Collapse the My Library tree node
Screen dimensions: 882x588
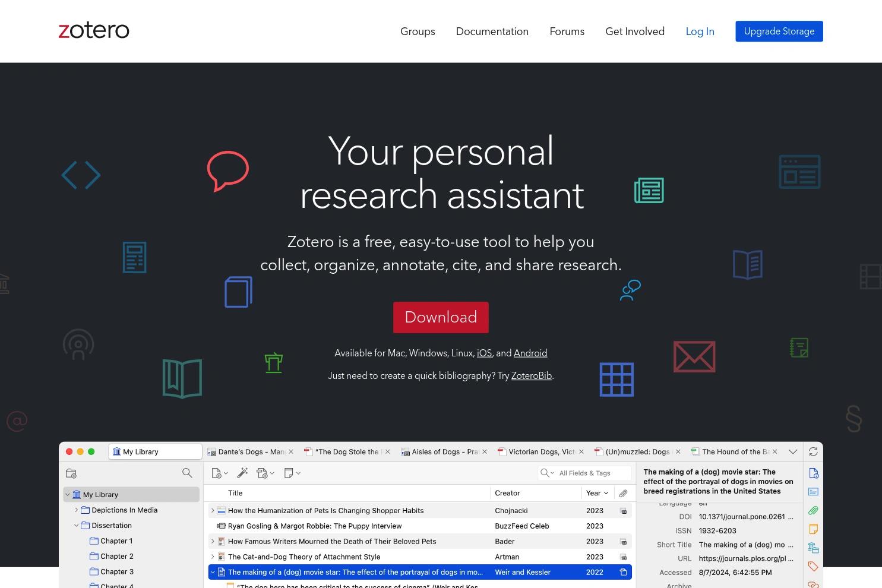(x=68, y=494)
